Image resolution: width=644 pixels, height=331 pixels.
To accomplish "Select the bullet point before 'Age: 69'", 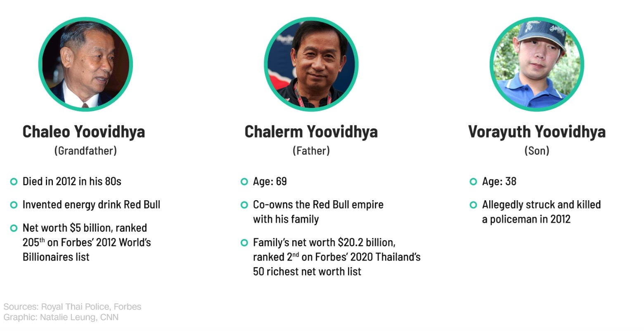I will coord(244,182).
